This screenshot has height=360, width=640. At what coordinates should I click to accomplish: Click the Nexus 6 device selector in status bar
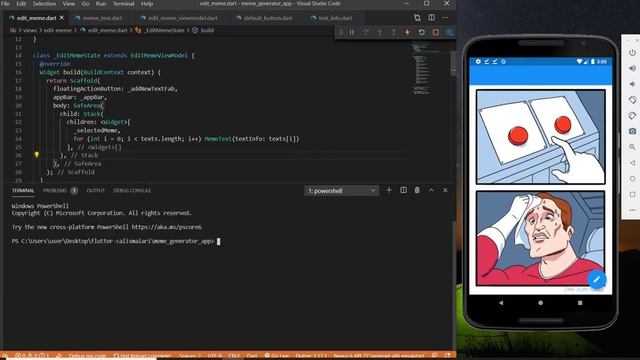(379, 356)
